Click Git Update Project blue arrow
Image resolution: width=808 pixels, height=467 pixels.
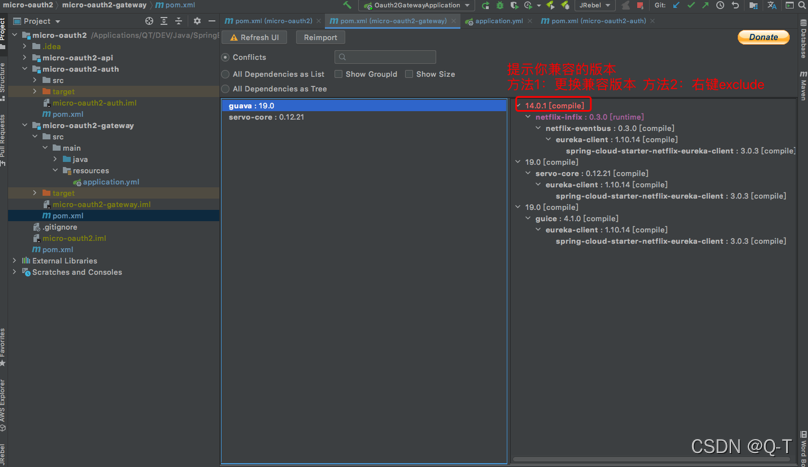click(x=677, y=5)
